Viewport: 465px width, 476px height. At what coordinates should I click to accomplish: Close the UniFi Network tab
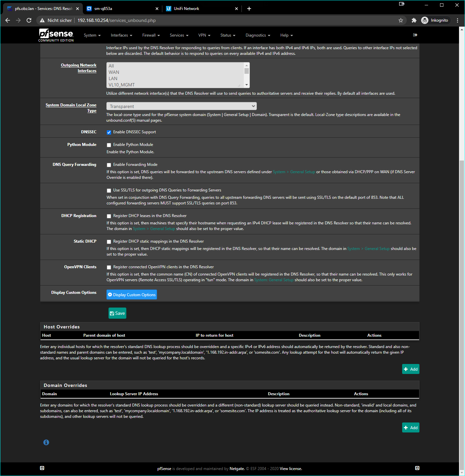coord(236,9)
